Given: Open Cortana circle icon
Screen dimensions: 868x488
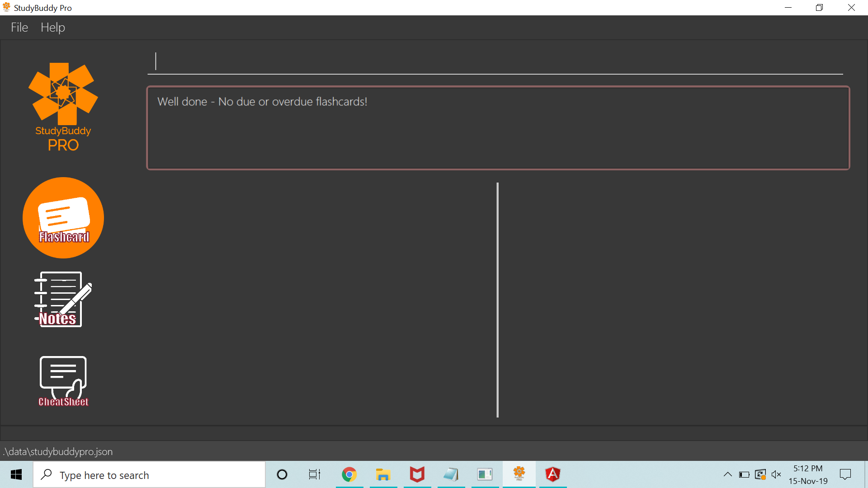Looking at the screenshot, I should pyautogui.click(x=282, y=474).
